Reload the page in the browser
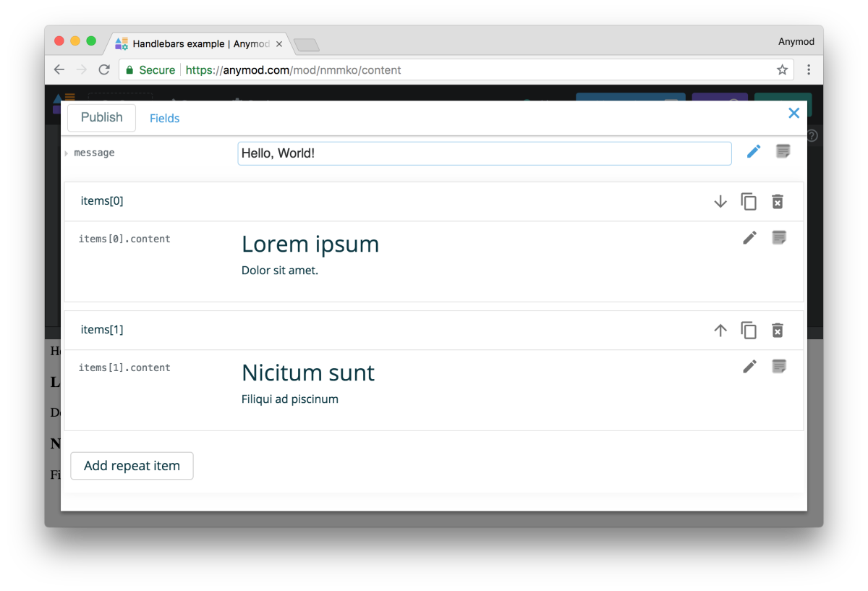The height and width of the screenshot is (591, 868). [x=104, y=70]
